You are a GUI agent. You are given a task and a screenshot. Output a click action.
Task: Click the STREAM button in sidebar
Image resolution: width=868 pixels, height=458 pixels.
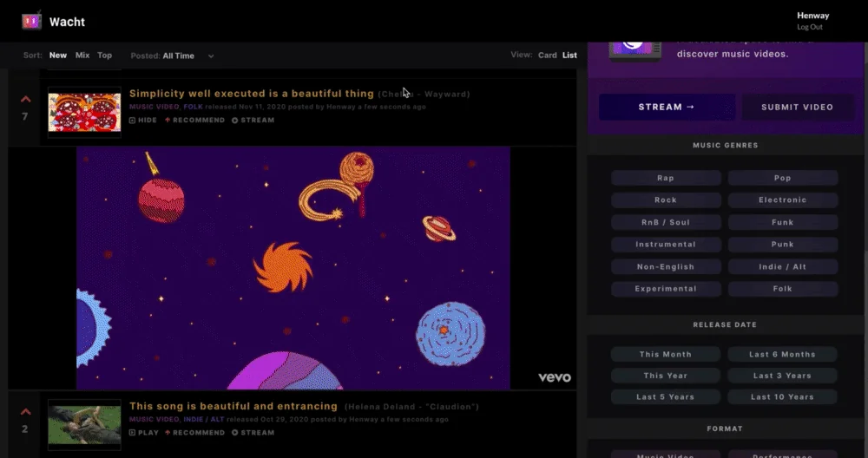[667, 107]
